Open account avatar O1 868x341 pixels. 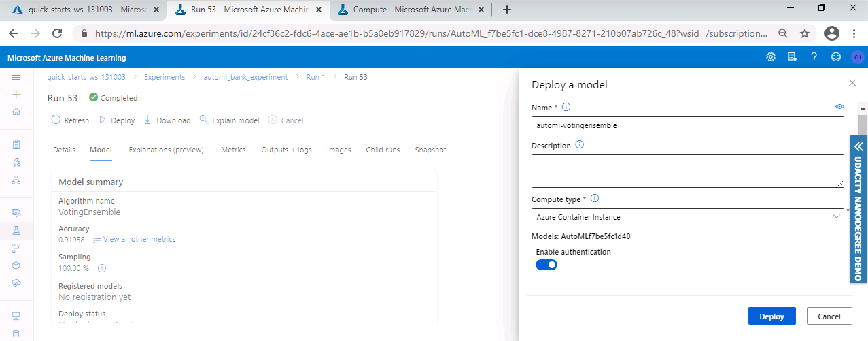[857, 58]
